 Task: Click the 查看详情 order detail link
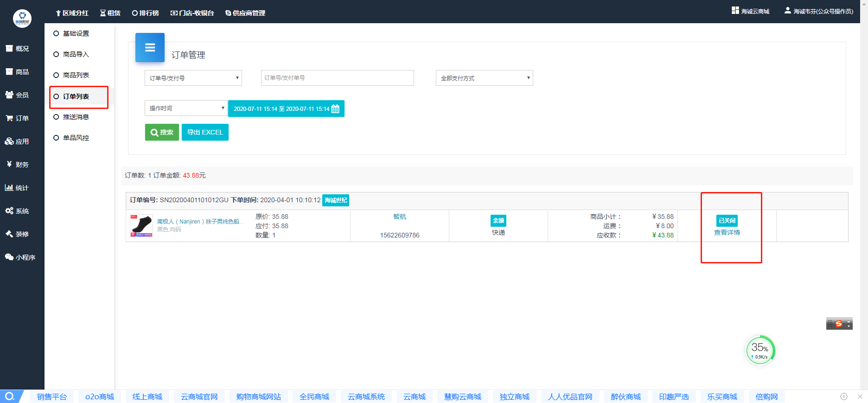727,232
